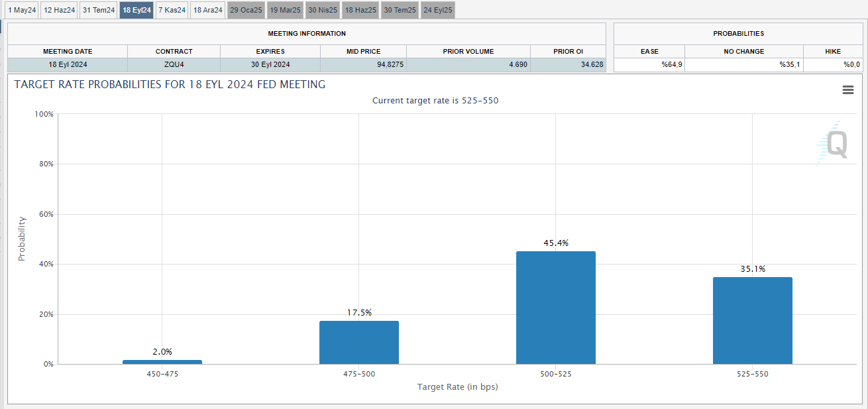The height and width of the screenshot is (409, 868).
Task: Click the 500-525 bar showing 45.4%
Action: coord(555,308)
